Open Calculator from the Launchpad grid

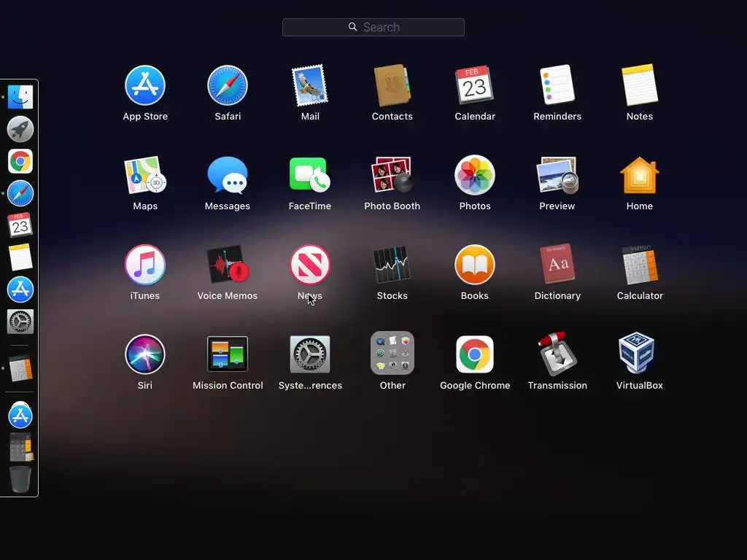pyautogui.click(x=640, y=265)
